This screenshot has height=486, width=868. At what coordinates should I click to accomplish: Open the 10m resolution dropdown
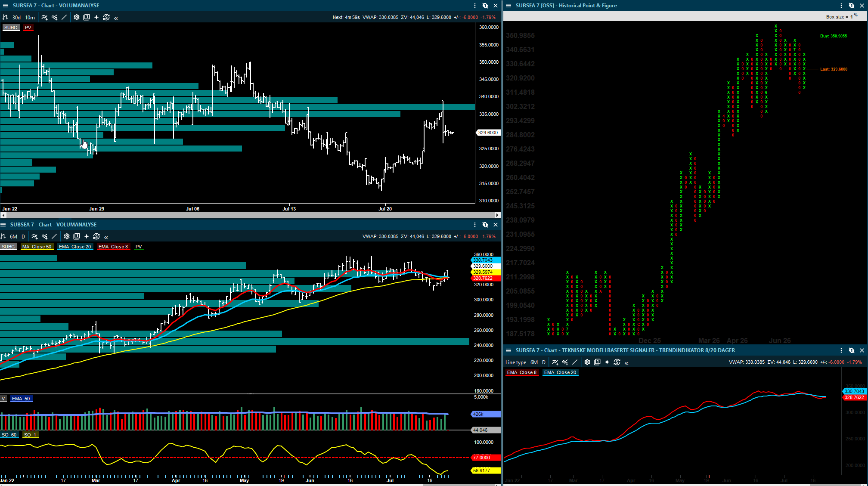click(30, 17)
